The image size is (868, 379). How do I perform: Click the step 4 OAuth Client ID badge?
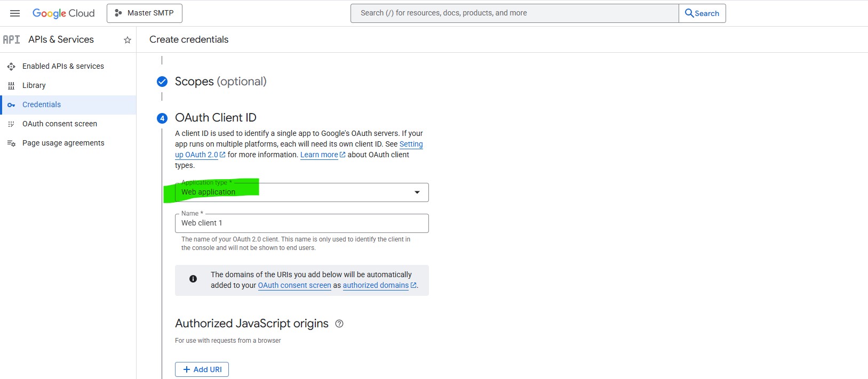click(x=162, y=118)
